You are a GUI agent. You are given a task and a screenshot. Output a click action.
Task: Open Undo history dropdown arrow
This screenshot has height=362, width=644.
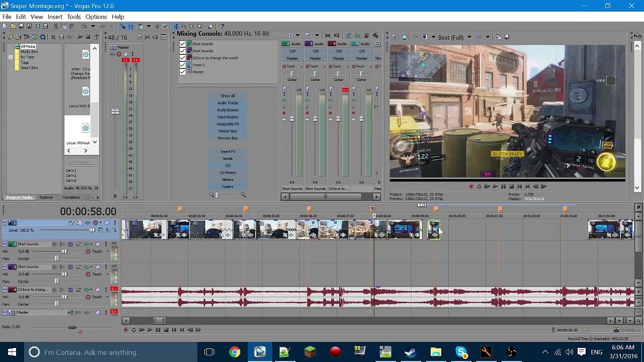[92, 26]
